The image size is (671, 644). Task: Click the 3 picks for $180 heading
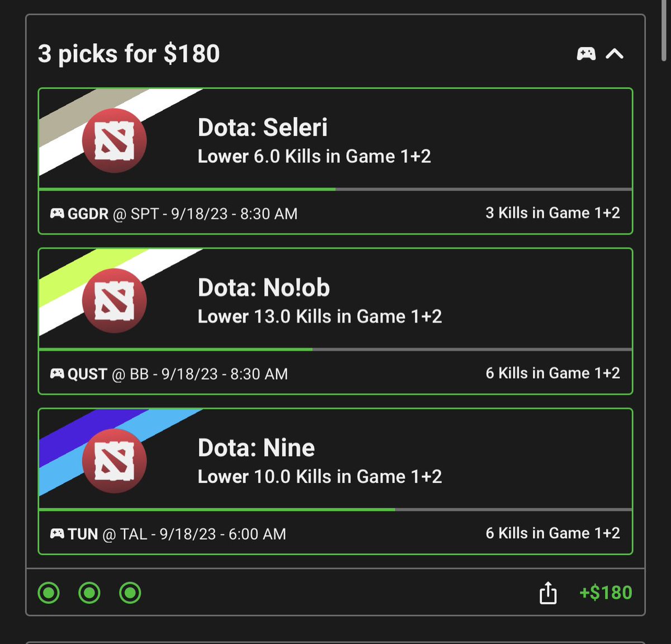(129, 54)
